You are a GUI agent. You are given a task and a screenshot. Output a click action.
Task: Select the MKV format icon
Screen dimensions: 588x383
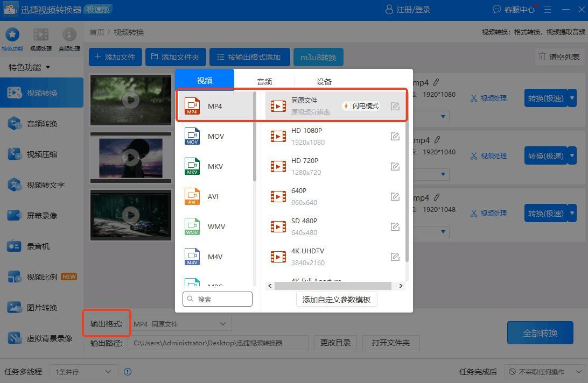[192, 167]
